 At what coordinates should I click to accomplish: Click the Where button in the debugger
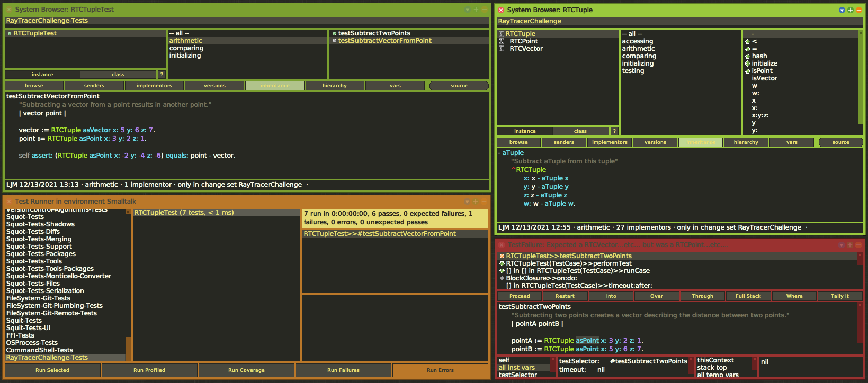[794, 296]
